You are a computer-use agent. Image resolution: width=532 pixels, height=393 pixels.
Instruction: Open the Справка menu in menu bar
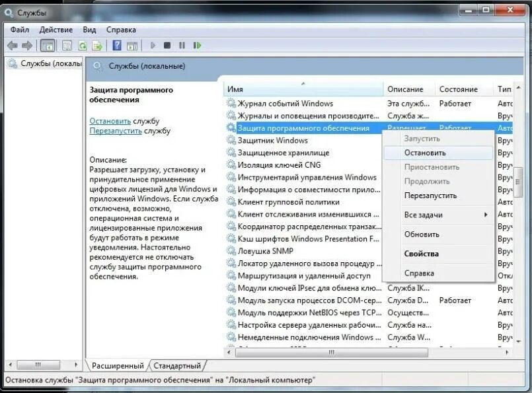pos(121,30)
